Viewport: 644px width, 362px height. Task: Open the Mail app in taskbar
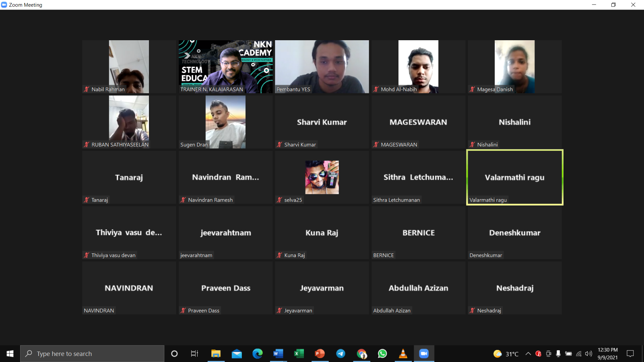237,354
